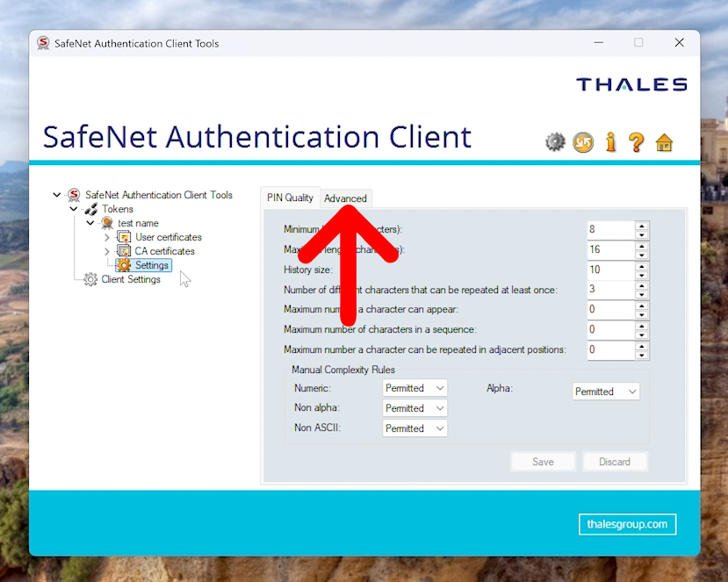This screenshot has width=728, height=582.
Task: Open the Non ASCII dropdown
Action: (x=414, y=428)
